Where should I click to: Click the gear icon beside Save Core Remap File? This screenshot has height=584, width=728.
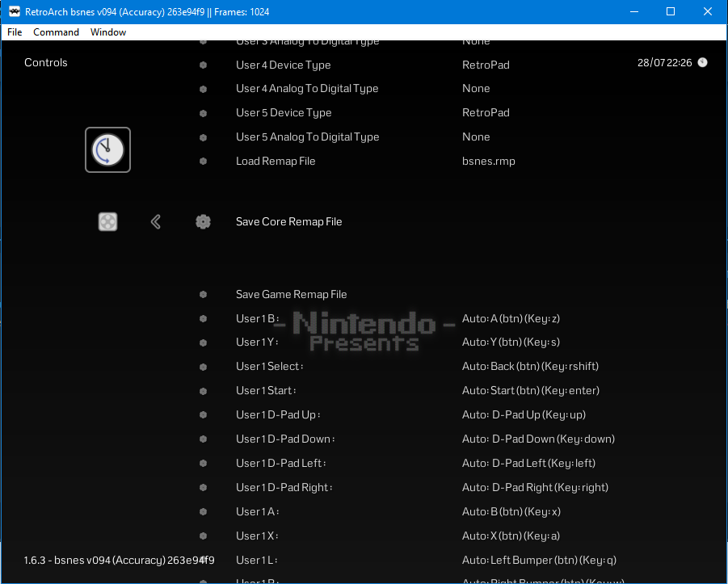203,222
